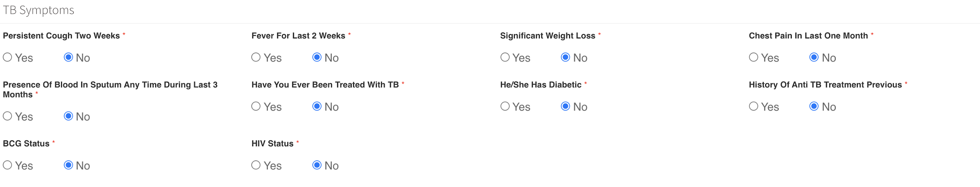The image size is (980, 187).
Task: Pick No for Presence Of Blood In Sputum
Action: point(68,116)
